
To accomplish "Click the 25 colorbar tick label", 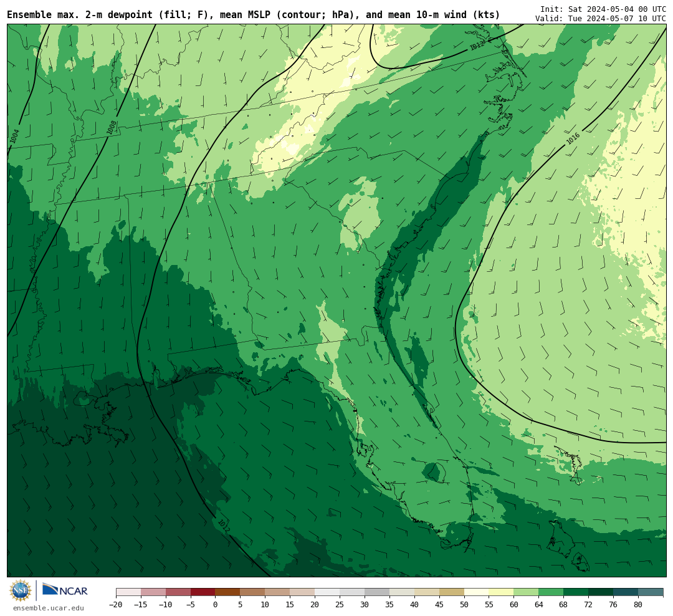I will click(340, 605).
